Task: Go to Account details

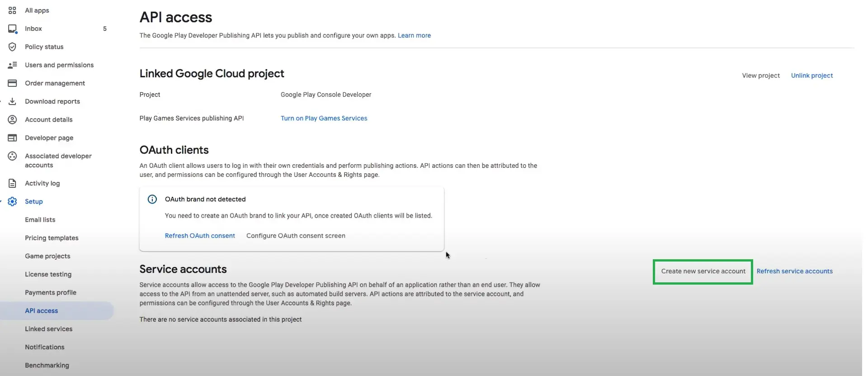Action: [x=49, y=119]
